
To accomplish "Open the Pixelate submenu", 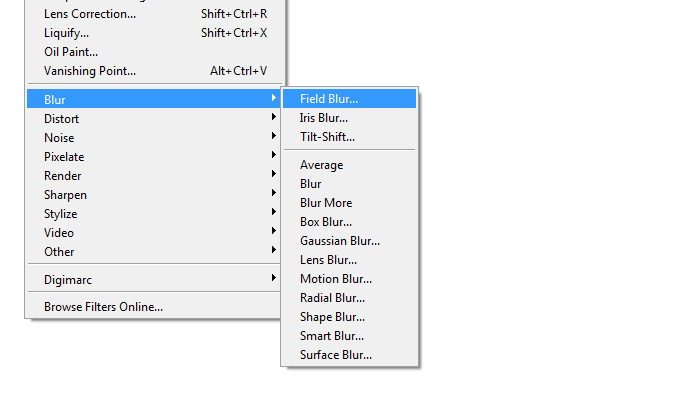I will (64, 157).
